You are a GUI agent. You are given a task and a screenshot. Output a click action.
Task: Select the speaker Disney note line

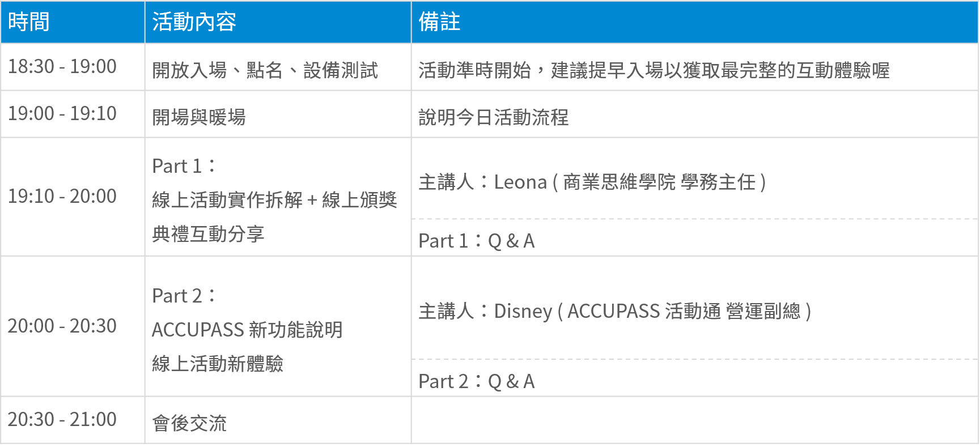(x=614, y=312)
